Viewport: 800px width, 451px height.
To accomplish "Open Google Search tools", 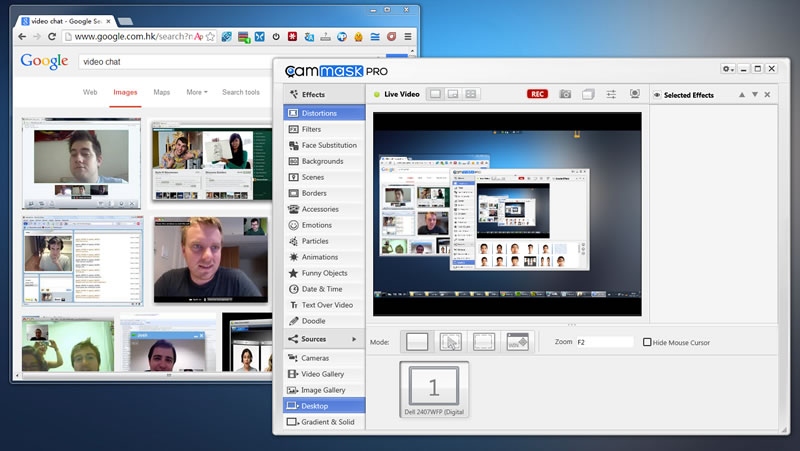I will pyautogui.click(x=241, y=92).
